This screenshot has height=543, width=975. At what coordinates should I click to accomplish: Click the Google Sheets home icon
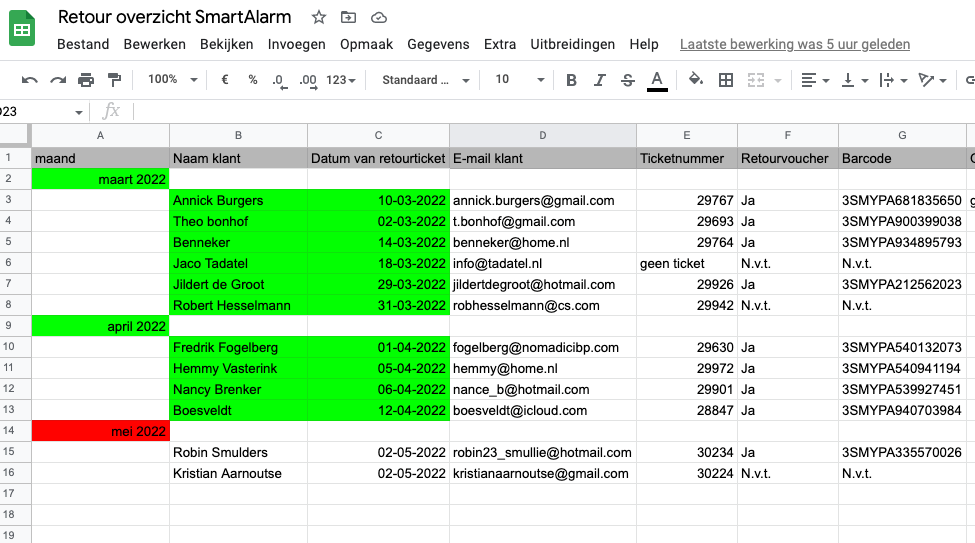tap(22, 29)
